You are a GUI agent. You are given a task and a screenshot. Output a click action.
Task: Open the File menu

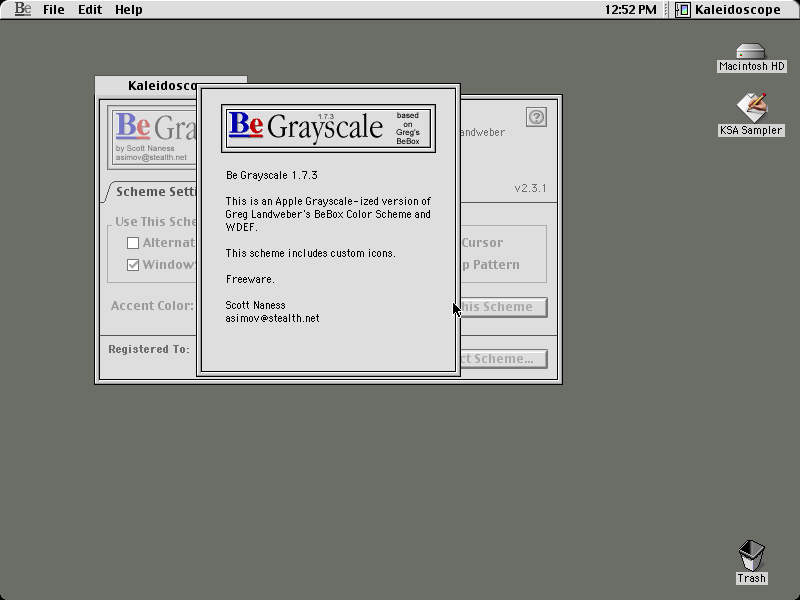[54, 10]
